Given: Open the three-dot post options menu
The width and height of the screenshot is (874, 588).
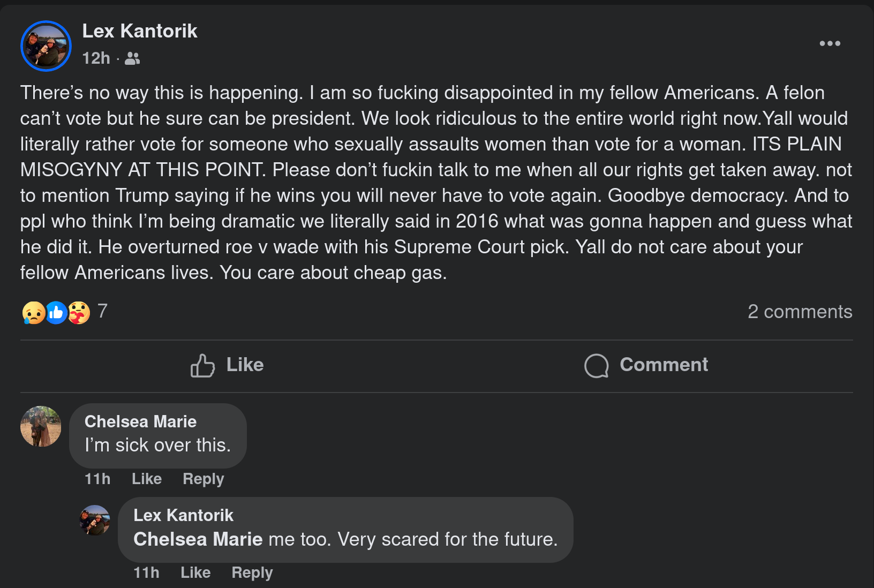Looking at the screenshot, I should 830,43.
